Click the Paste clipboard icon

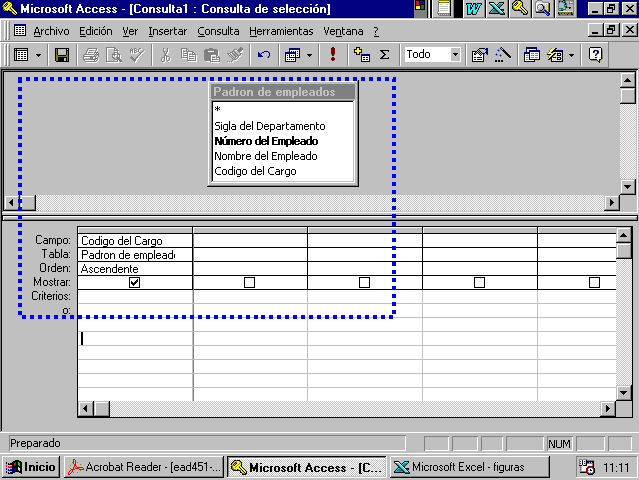pyautogui.click(x=212, y=55)
